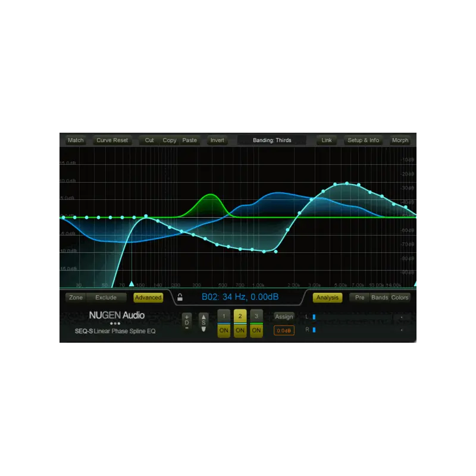The width and height of the screenshot is (476, 476).
Task: Click the padlock lock icon
Action: [180, 297]
